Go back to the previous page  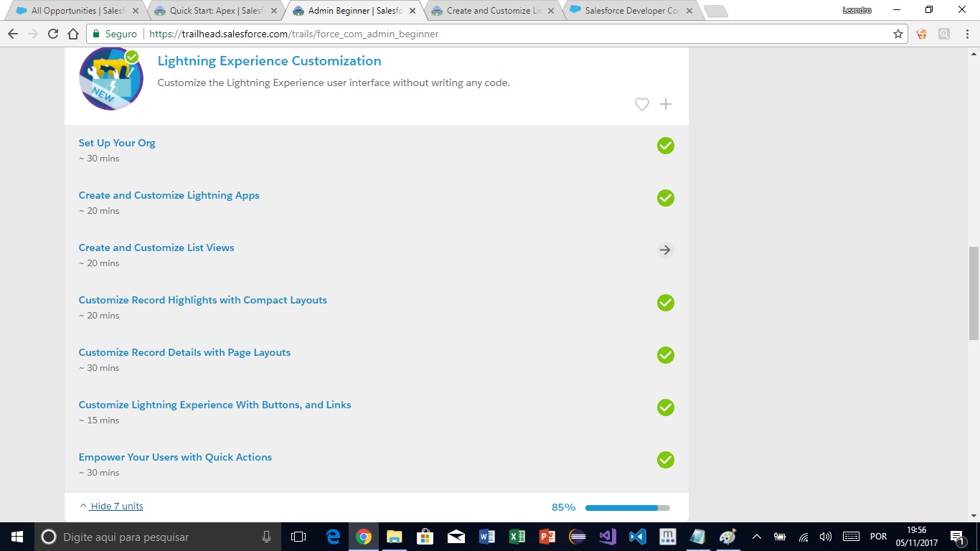[x=13, y=34]
